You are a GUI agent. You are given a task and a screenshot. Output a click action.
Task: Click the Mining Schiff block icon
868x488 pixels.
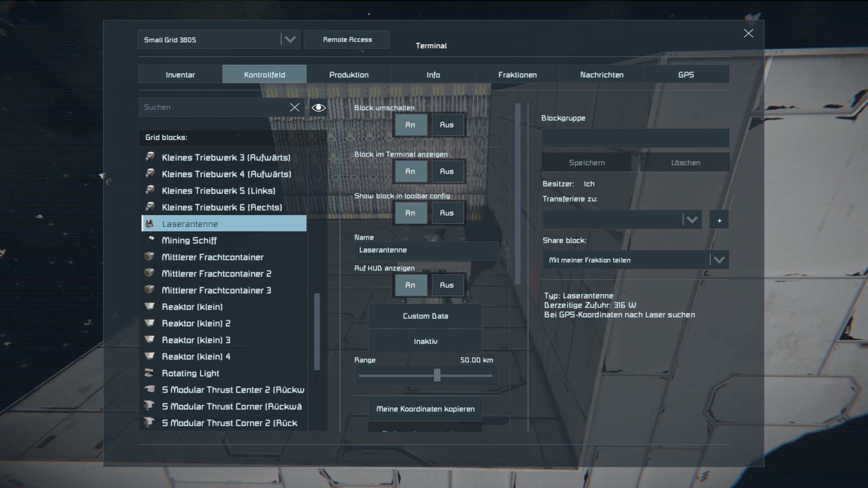(x=151, y=239)
